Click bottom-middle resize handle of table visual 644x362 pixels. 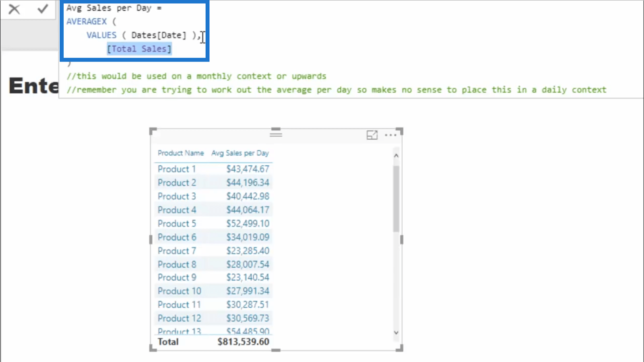(276, 350)
